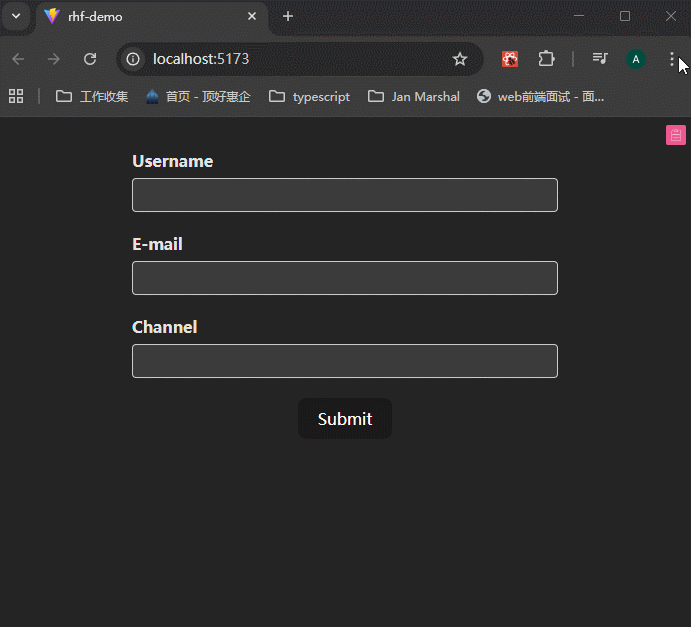Open the web前端面试 bookmark link
The image size is (691, 627).
click(x=541, y=97)
